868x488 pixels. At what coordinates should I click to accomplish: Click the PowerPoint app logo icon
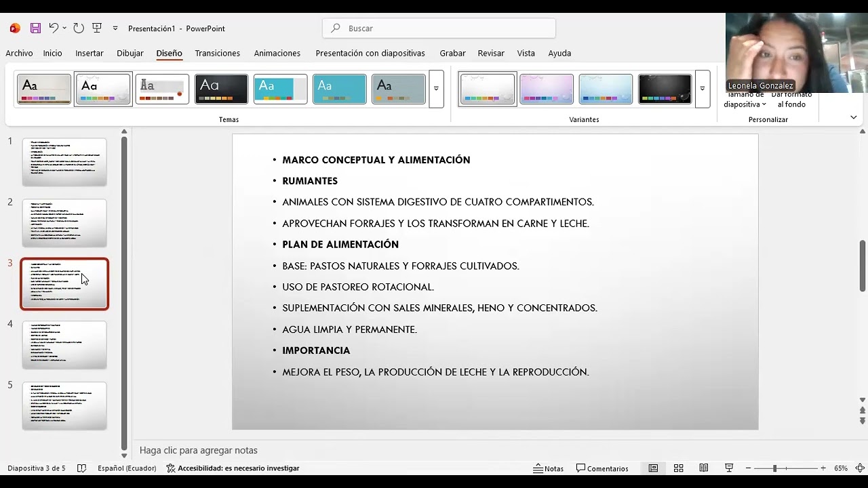[x=15, y=28]
